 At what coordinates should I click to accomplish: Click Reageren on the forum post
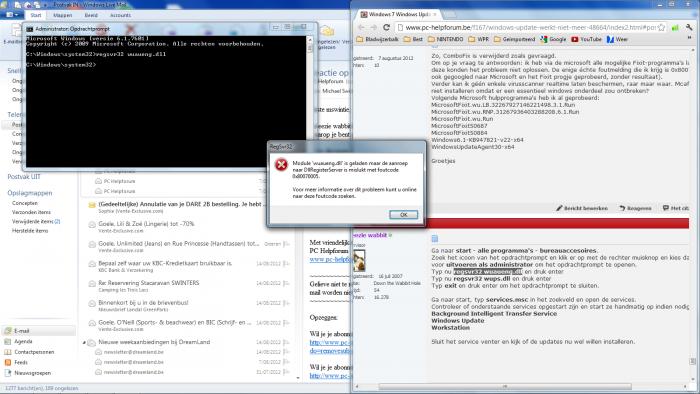point(635,208)
